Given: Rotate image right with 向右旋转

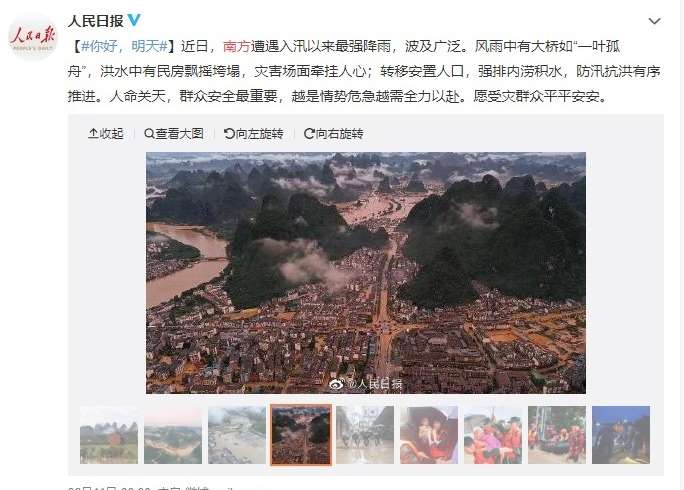Looking at the screenshot, I should coord(334,134).
